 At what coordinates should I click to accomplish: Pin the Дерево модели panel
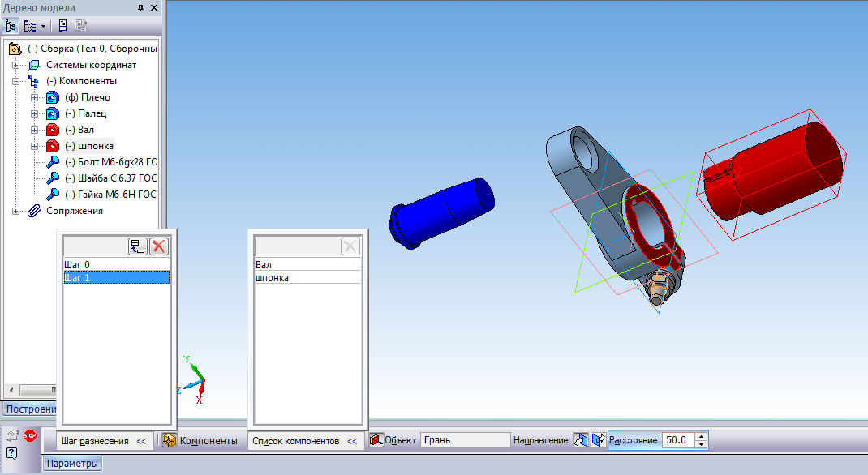[x=140, y=7]
